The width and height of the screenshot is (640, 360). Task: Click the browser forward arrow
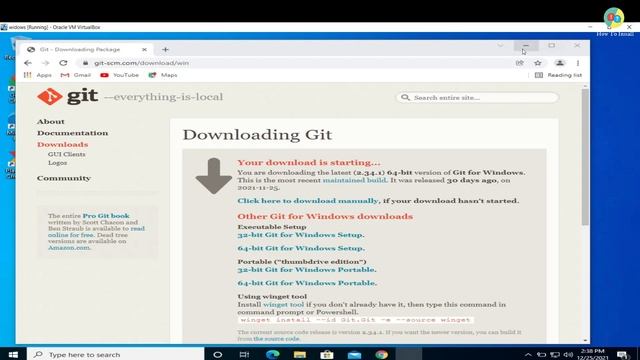[x=45, y=63]
